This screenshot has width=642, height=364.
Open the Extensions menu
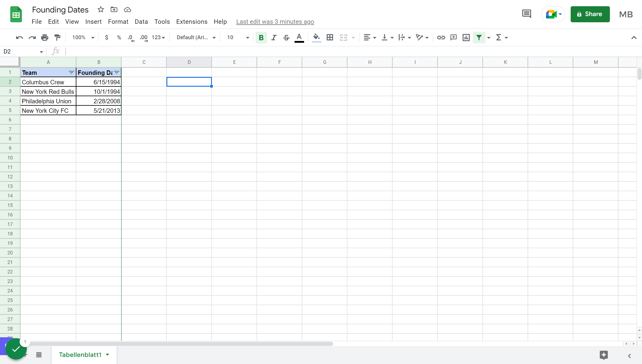(192, 22)
